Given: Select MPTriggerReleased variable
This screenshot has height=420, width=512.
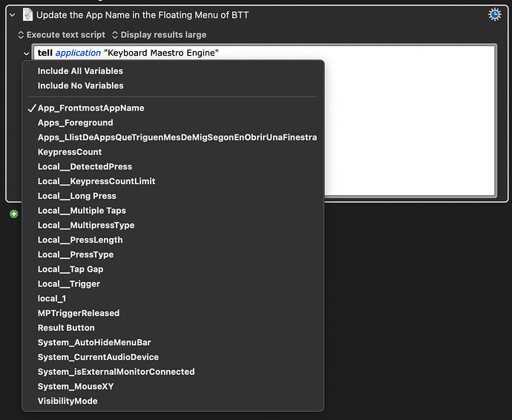Looking at the screenshot, I should point(173,313).
